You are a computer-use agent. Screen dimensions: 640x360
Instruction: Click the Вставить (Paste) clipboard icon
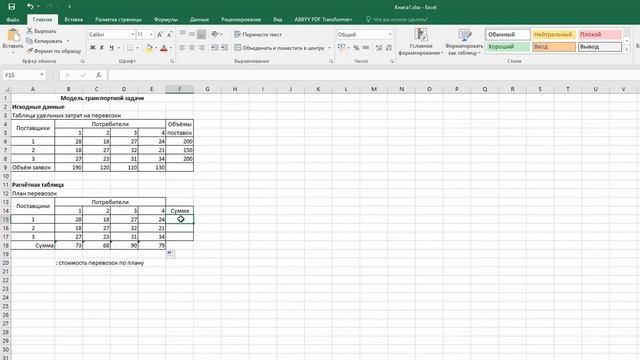coord(13,36)
